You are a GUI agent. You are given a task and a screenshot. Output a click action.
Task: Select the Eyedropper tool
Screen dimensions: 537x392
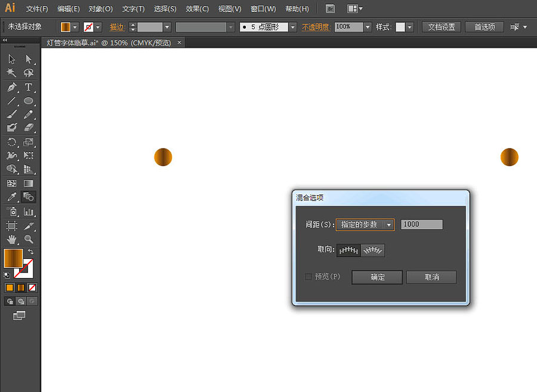click(11, 197)
